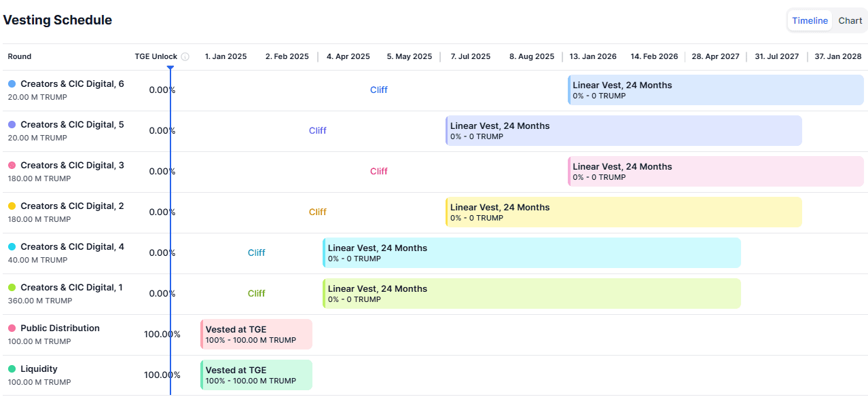Click the cyan dot for Creators & CIC Digital, 4
The width and height of the screenshot is (868, 397).
[12, 246]
